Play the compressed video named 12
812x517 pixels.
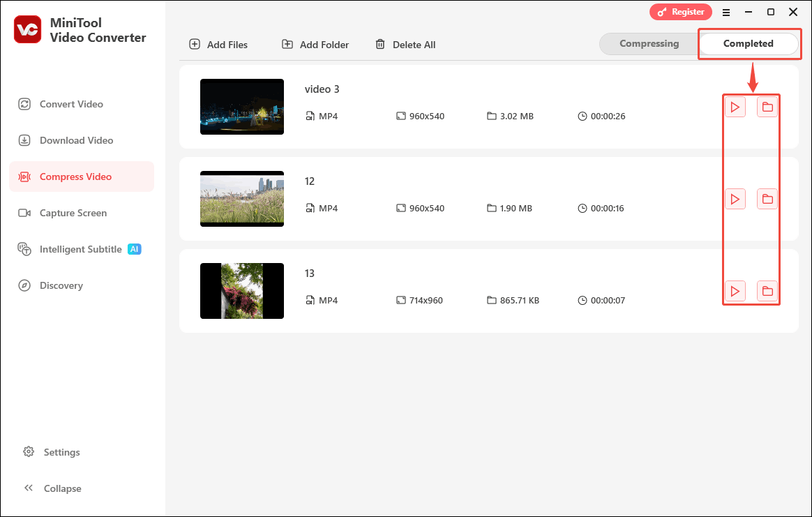[735, 199]
